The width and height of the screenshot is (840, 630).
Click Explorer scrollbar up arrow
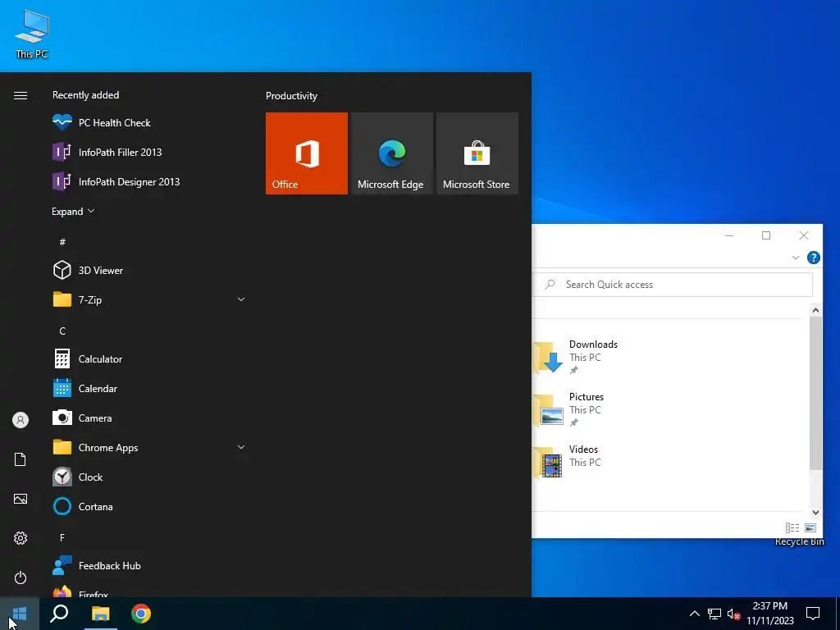(x=815, y=309)
